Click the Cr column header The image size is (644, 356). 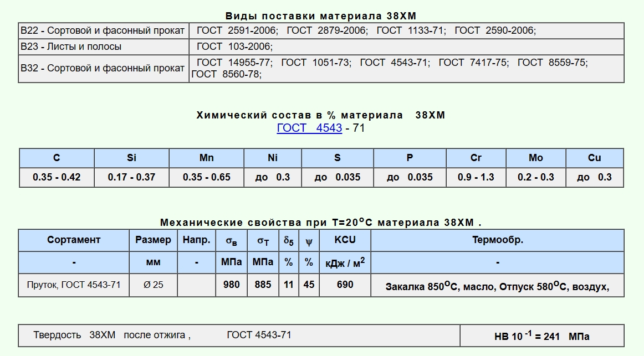[x=476, y=158]
